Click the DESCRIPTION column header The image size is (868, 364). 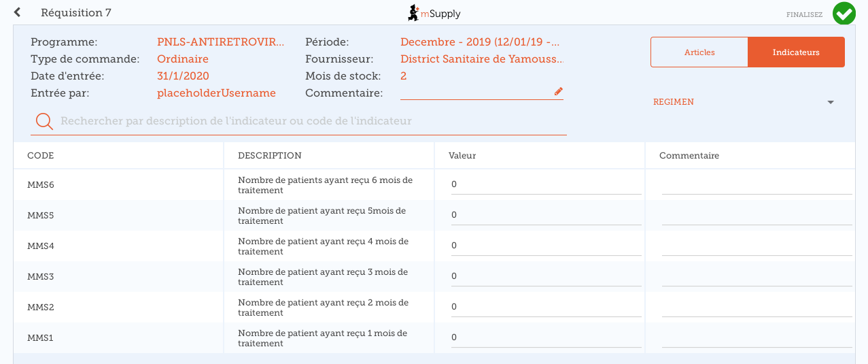(x=270, y=156)
